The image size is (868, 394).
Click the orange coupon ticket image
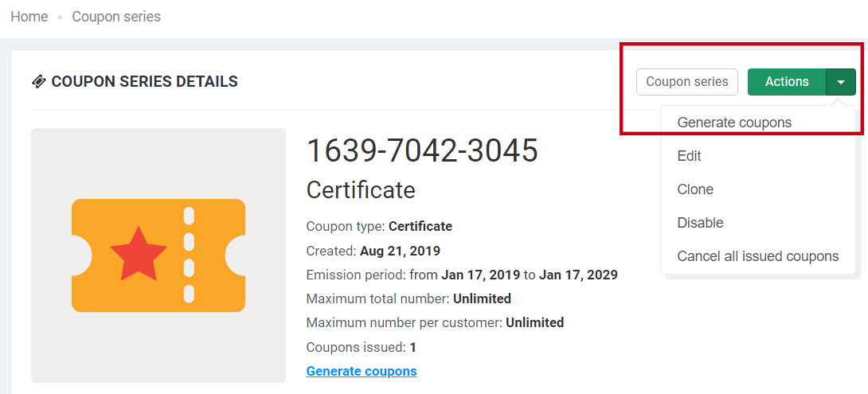point(158,255)
